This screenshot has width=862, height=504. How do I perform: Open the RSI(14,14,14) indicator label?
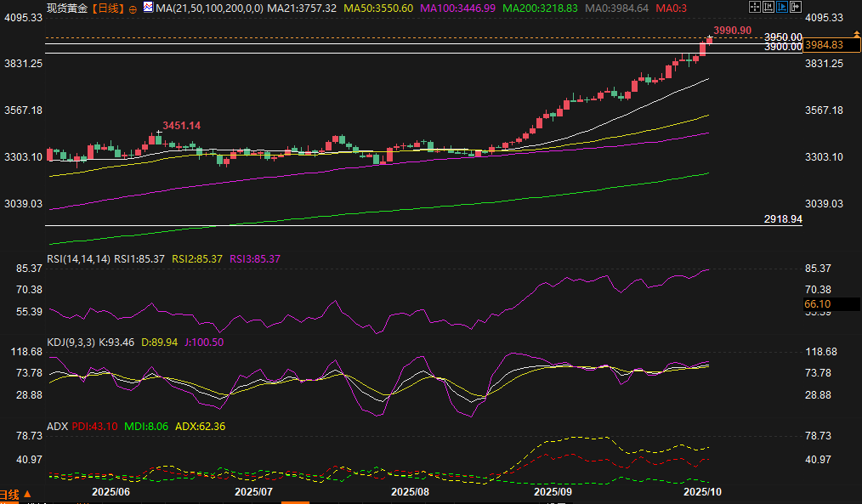coord(78,258)
